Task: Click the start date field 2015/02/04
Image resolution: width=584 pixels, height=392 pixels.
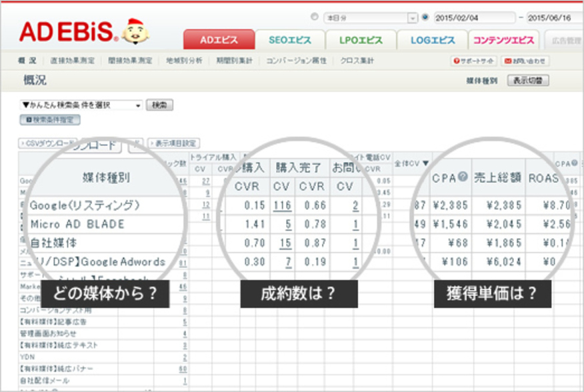Action: tap(473, 18)
